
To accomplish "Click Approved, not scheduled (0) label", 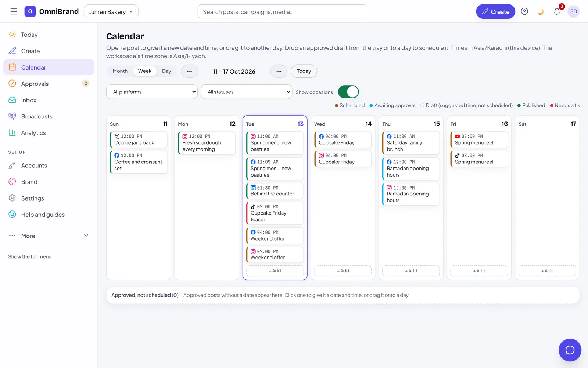I will (145, 295).
